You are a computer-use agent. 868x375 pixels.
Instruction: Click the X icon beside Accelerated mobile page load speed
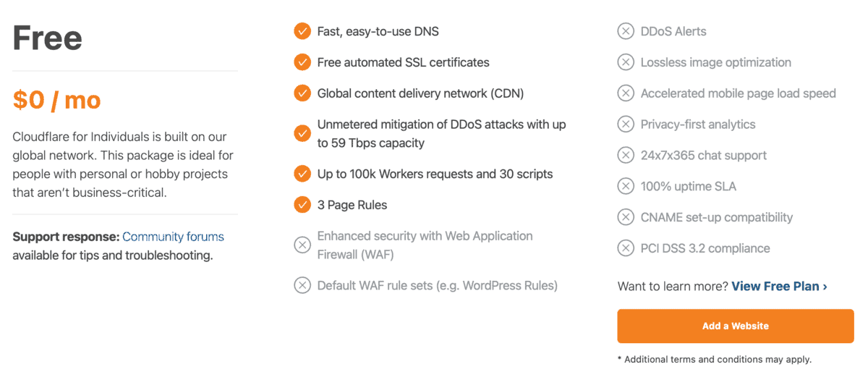(626, 93)
